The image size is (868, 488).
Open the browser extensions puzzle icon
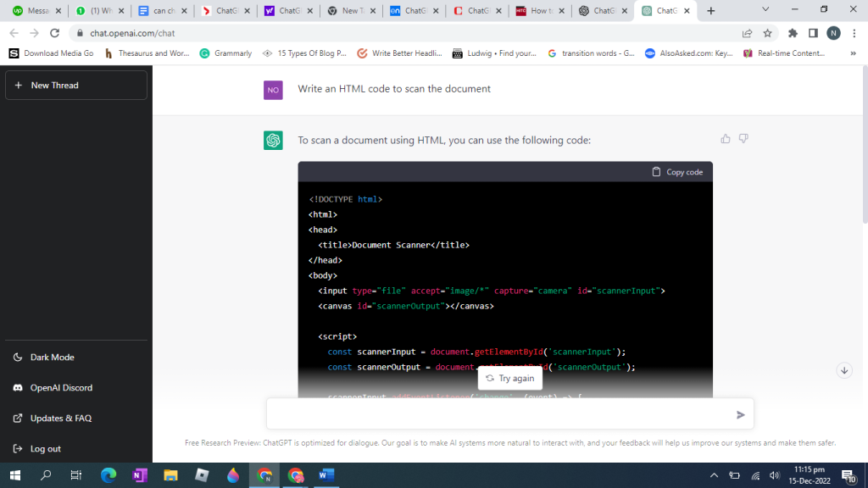[x=793, y=33]
